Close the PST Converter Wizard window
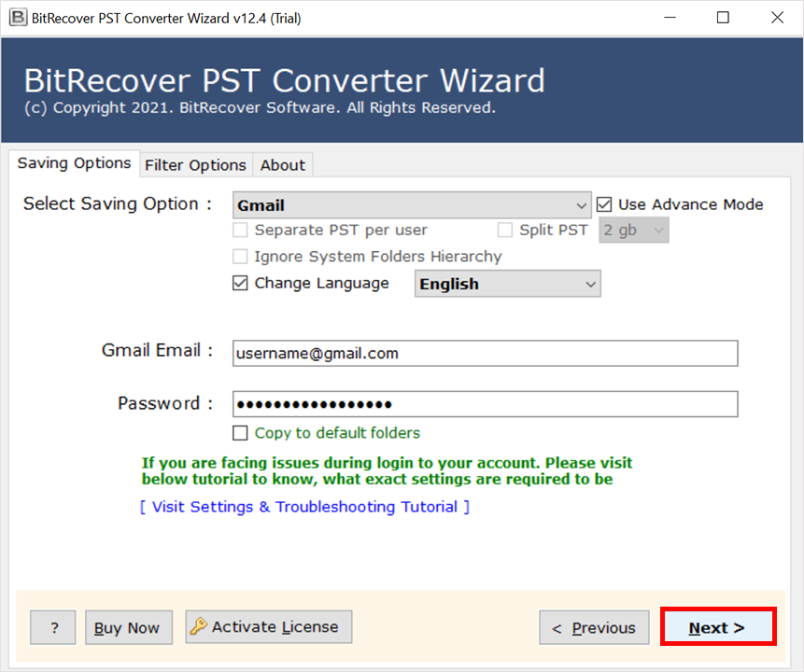This screenshot has height=672, width=804. click(x=777, y=18)
